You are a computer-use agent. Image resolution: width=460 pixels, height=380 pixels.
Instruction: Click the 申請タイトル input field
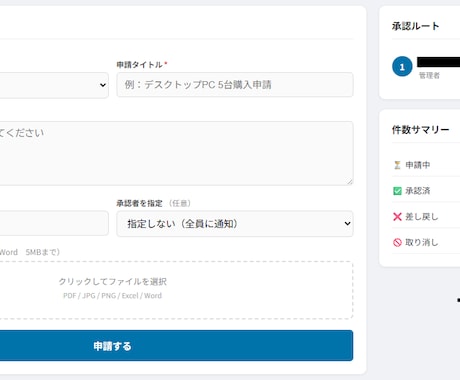click(235, 85)
